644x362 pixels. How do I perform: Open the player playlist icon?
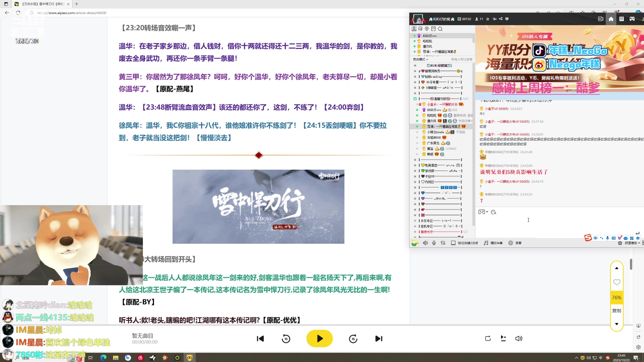tap(503, 339)
